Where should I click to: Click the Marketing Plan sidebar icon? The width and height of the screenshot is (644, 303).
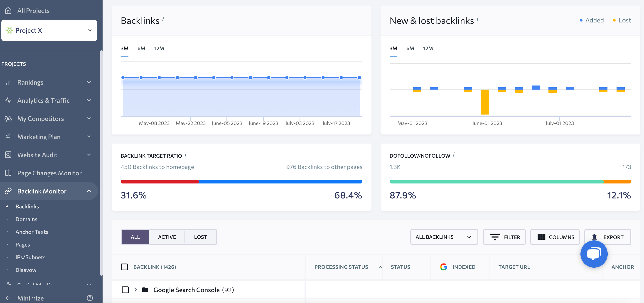click(x=8, y=136)
